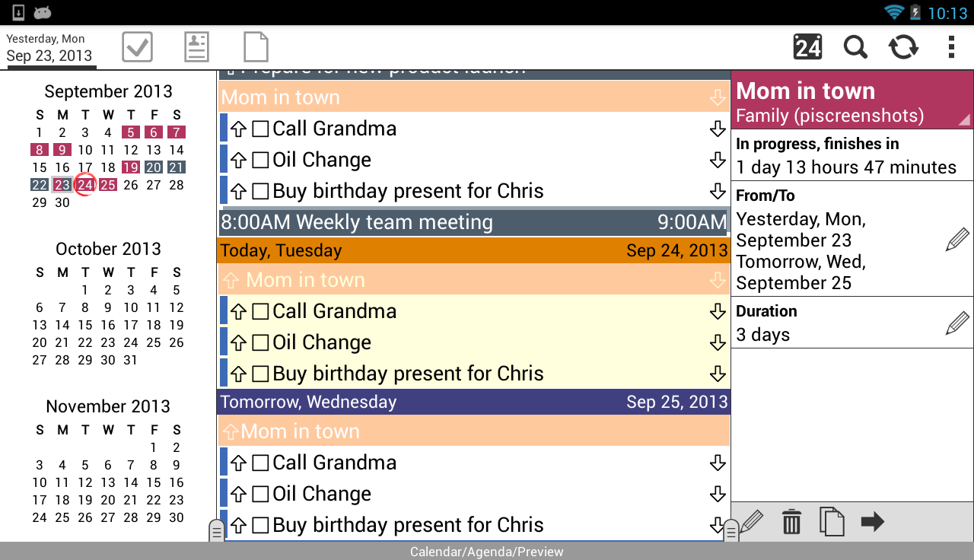Tap the up arrow on Today's Oil Change

pyautogui.click(x=238, y=342)
